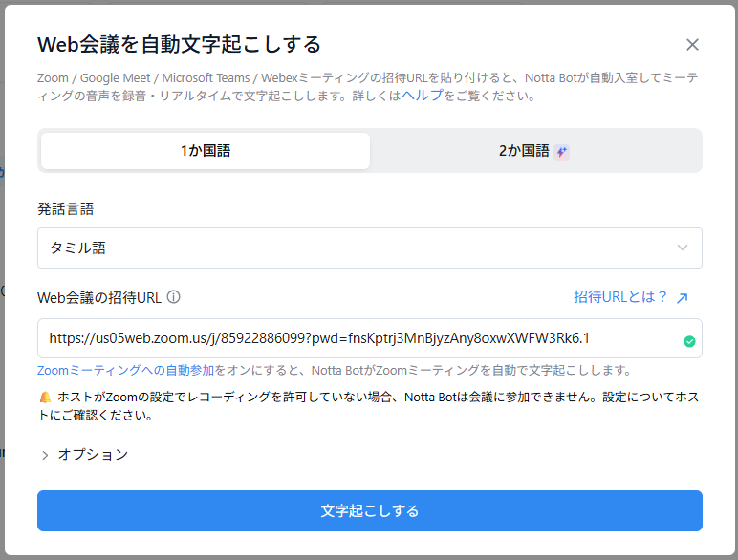Viewport: 738px width, 560px height.
Task: Click the オプション label text
Action: (93, 455)
